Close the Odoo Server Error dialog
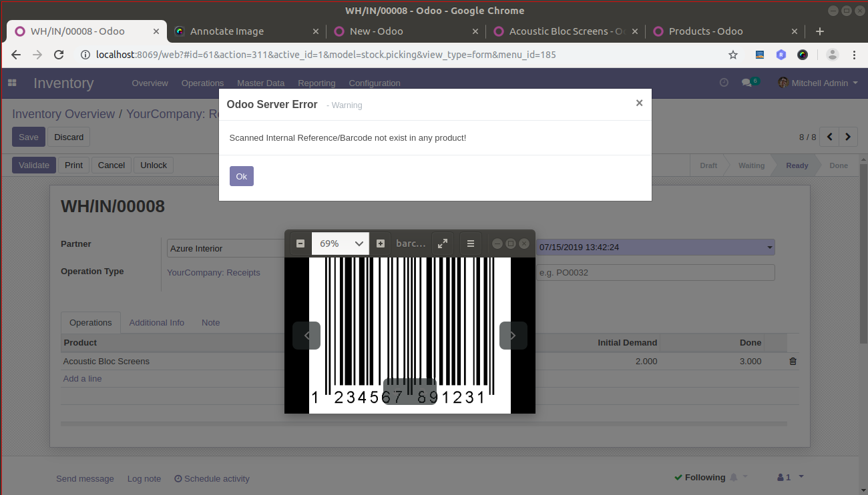The width and height of the screenshot is (868, 495). click(639, 103)
